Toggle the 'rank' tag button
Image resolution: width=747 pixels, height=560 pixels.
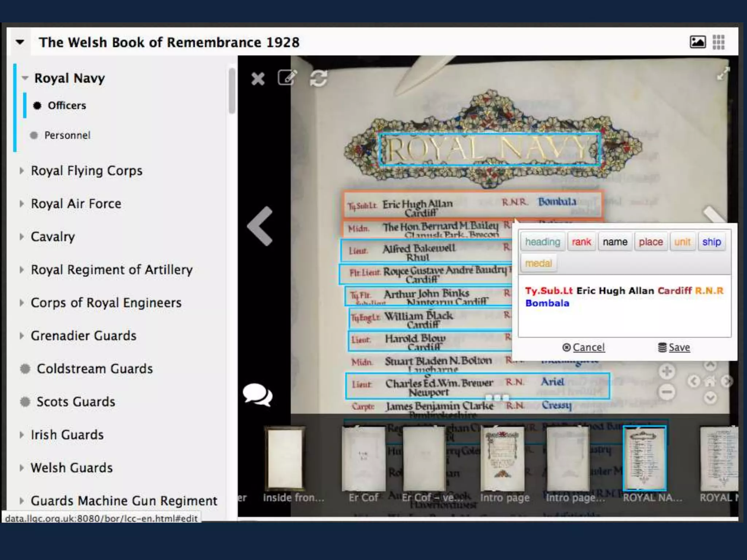click(x=581, y=242)
